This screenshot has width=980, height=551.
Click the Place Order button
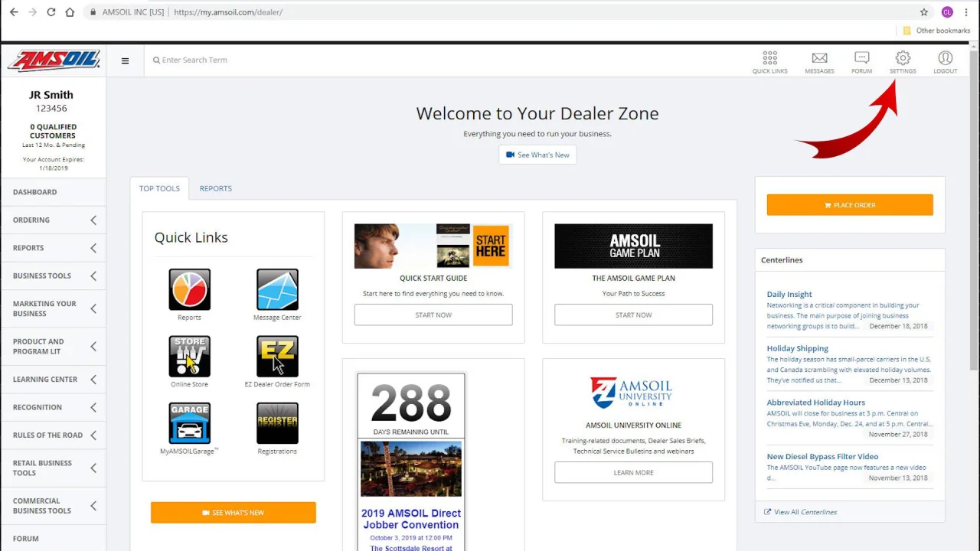850,205
